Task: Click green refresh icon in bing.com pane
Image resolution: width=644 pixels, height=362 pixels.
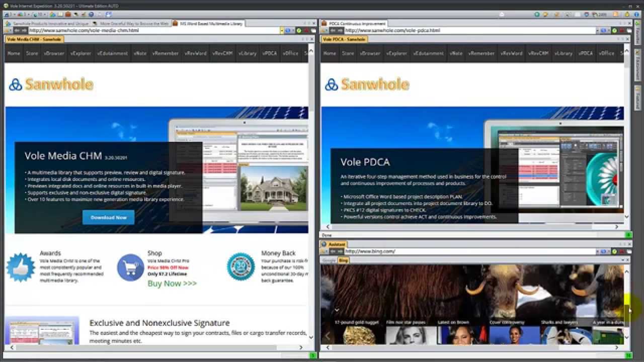Action: tap(615, 251)
